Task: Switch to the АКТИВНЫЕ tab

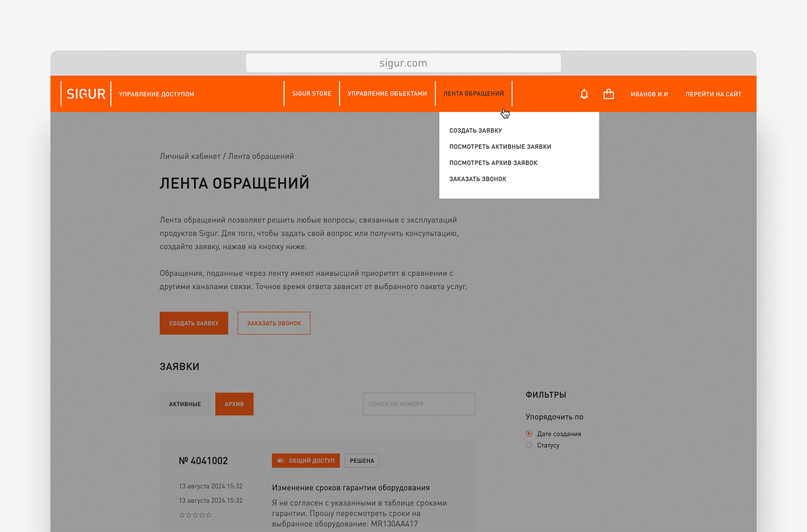Action: coord(185,404)
